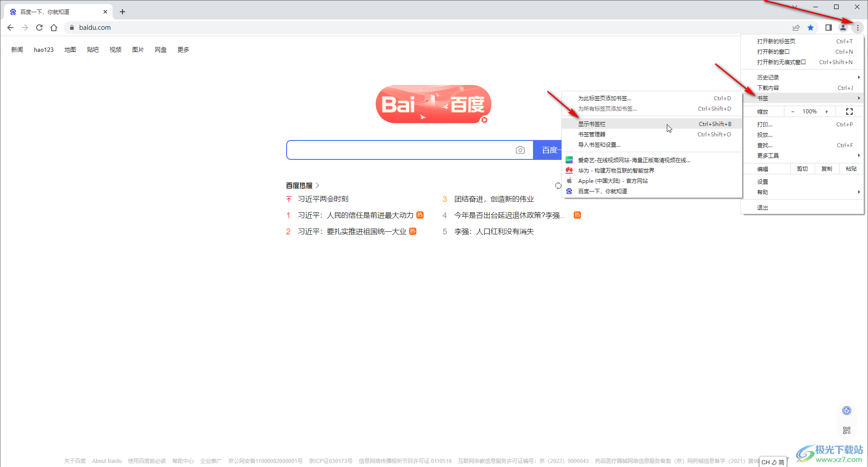The width and height of the screenshot is (868, 467).
Task: Click the blue bookmark star icon
Action: (811, 28)
